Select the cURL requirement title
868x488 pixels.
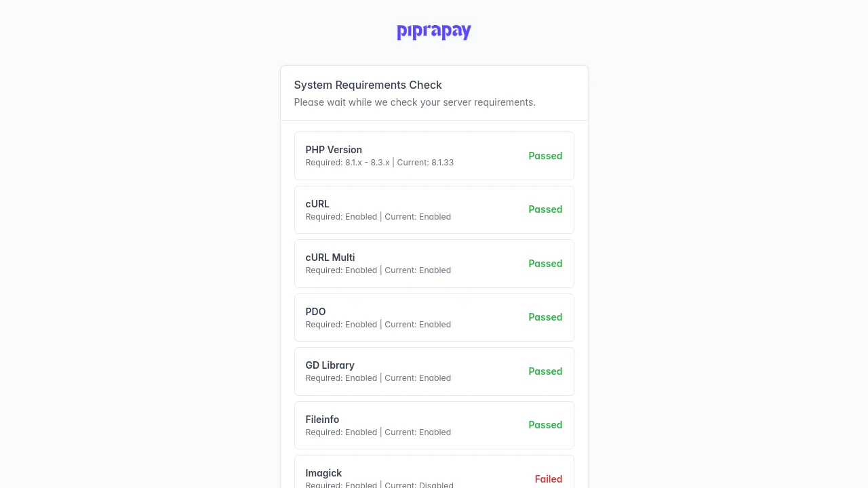point(317,204)
